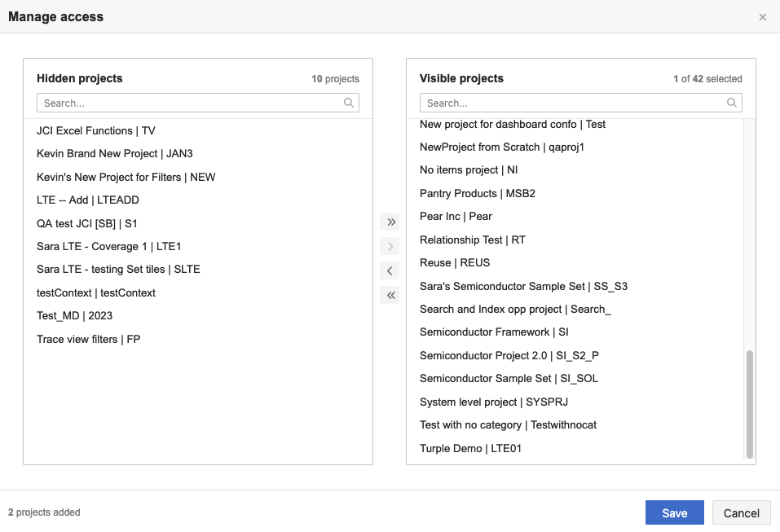Close the Manage access dialog
This screenshot has height=532, width=780.
[763, 17]
